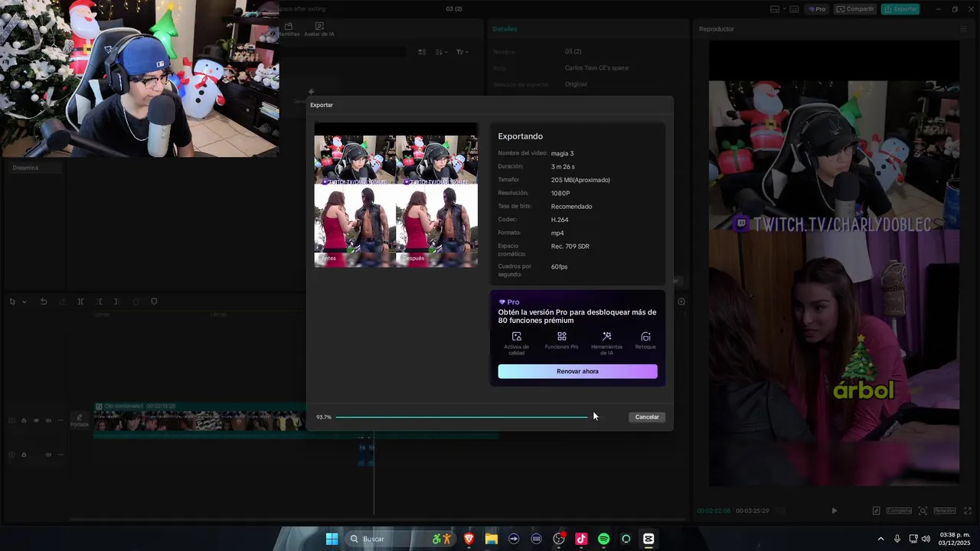Click the undo icon in timeline toolbar
980x551 pixels.
pos(44,302)
